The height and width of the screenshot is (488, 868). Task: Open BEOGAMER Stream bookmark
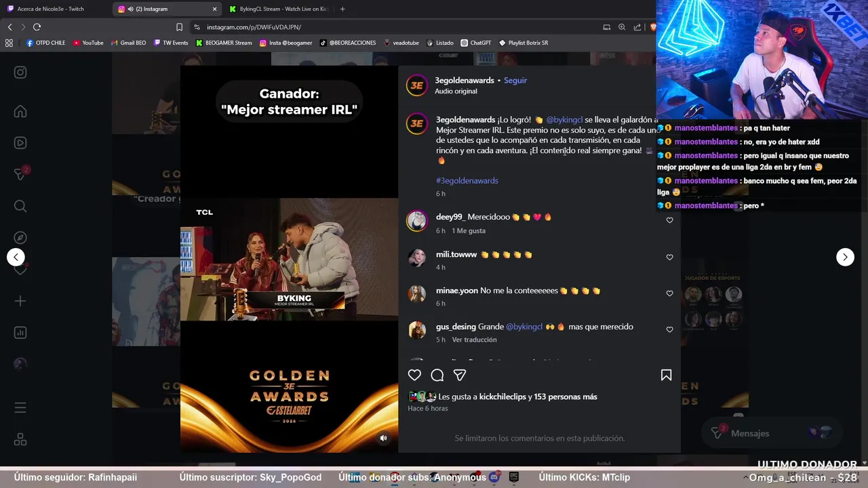224,43
